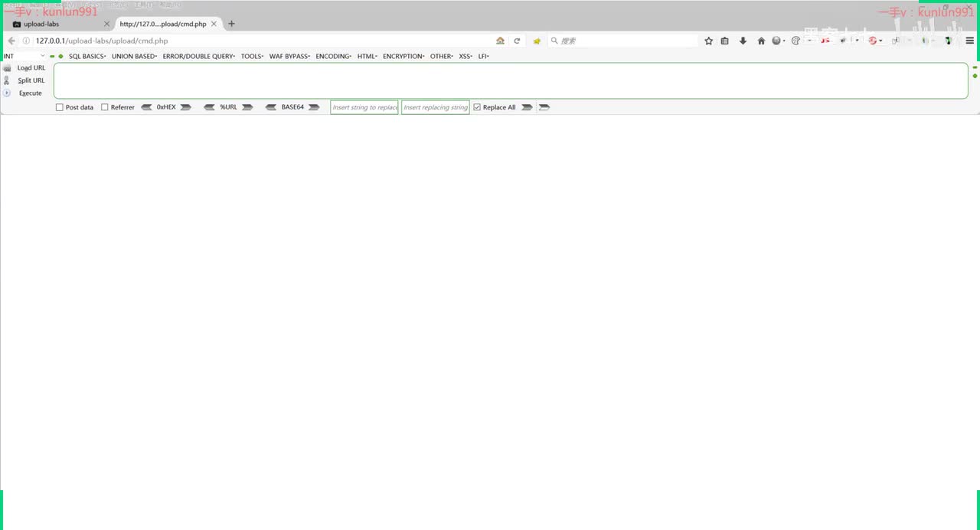Open the XSS menu
Image resolution: width=980 pixels, height=530 pixels.
(465, 56)
